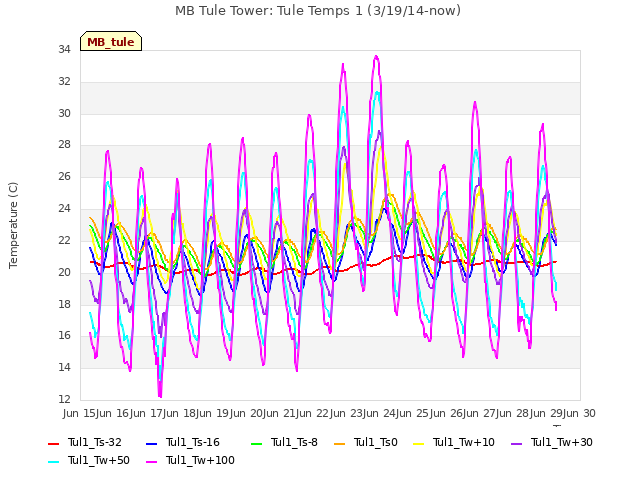Click the Jun 30 x-axis tick label
This screenshot has height=480, width=640.
[x=580, y=413]
